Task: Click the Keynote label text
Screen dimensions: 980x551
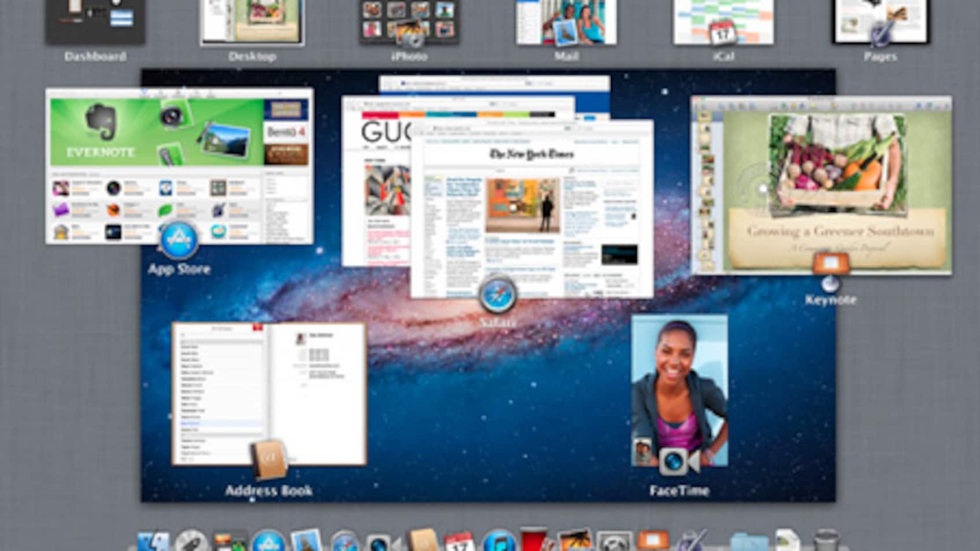Action: click(831, 299)
